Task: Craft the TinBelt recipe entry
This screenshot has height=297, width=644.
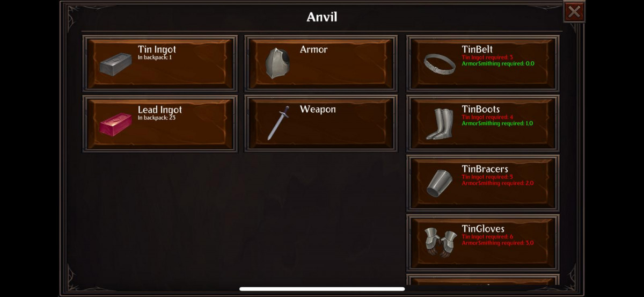Action: (x=483, y=63)
